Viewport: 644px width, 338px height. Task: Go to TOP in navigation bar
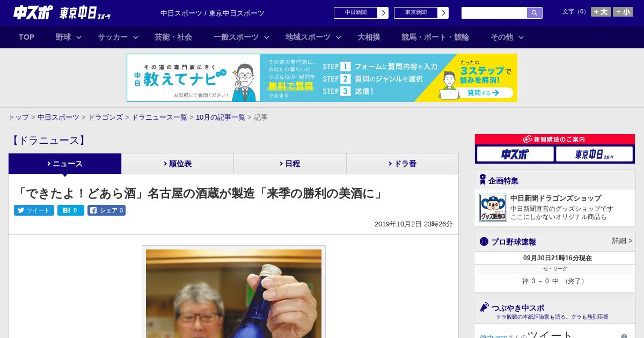pyautogui.click(x=26, y=37)
